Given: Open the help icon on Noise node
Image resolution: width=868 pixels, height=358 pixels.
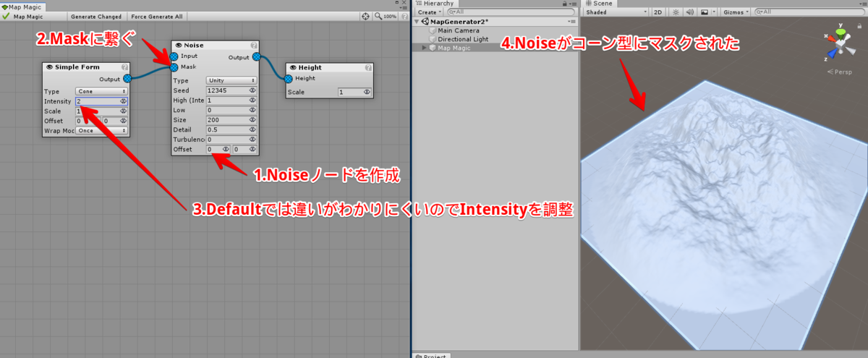Looking at the screenshot, I should [x=254, y=46].
